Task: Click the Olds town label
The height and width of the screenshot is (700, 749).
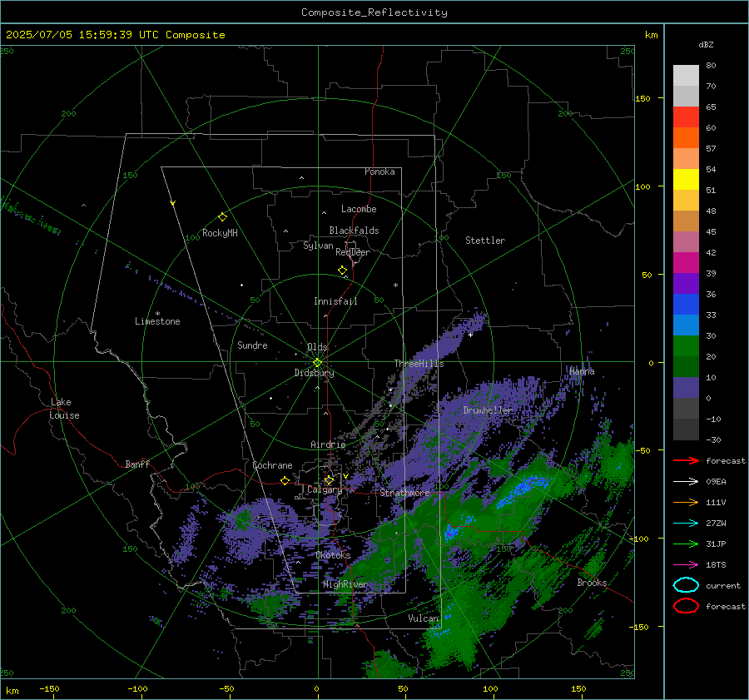Action: pyautogui.click(x=317, y=347)
